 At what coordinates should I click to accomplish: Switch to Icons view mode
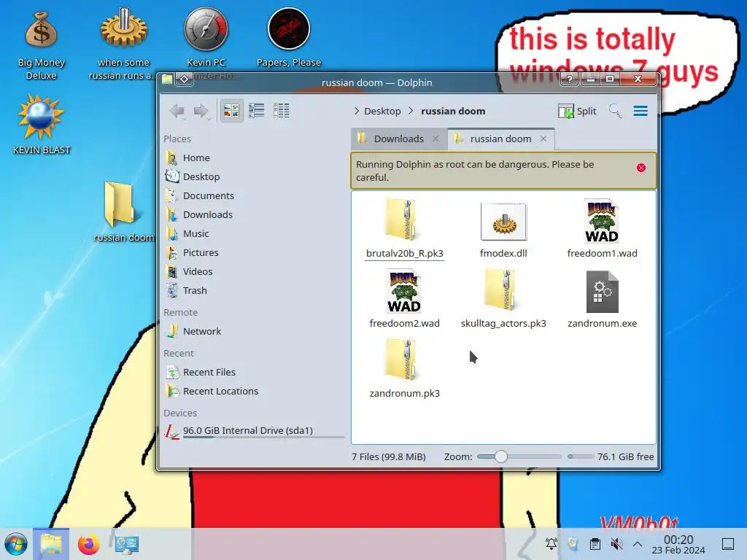pos(231,111)
